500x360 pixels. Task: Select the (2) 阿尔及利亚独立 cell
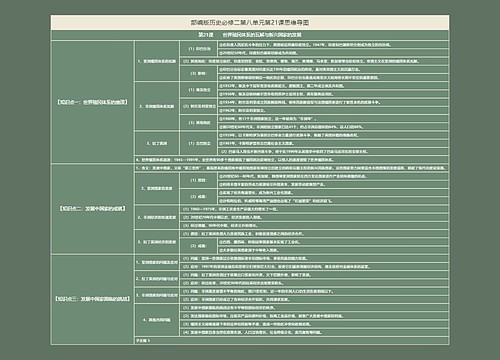tap(199, 106)
